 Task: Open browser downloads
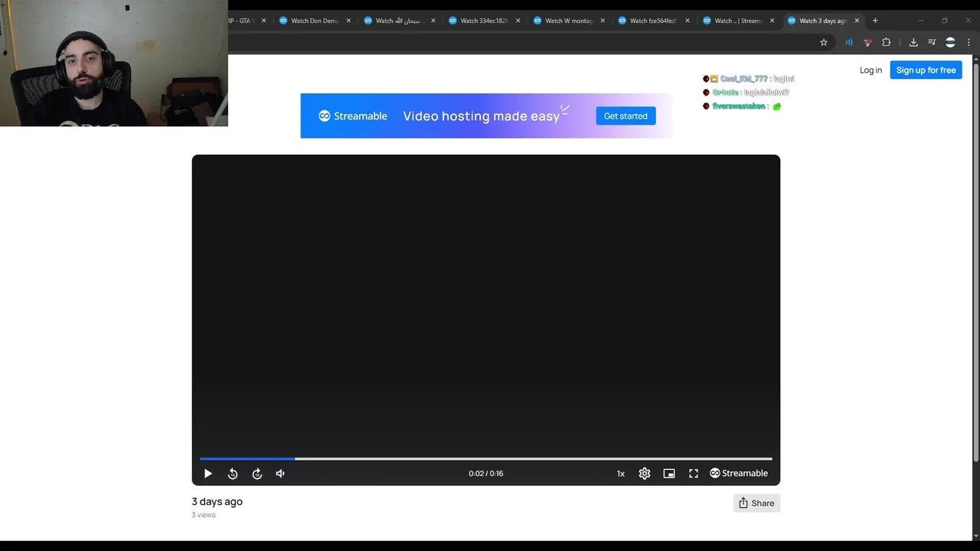pos(913,43)
